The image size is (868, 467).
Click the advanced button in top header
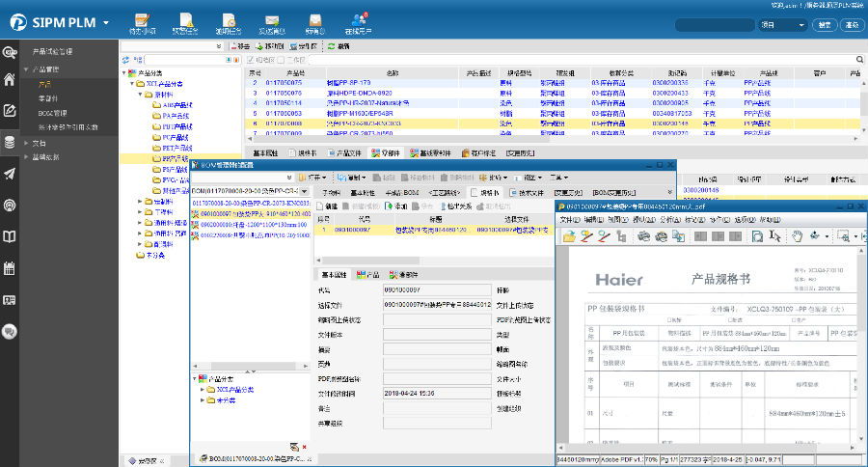851,25
